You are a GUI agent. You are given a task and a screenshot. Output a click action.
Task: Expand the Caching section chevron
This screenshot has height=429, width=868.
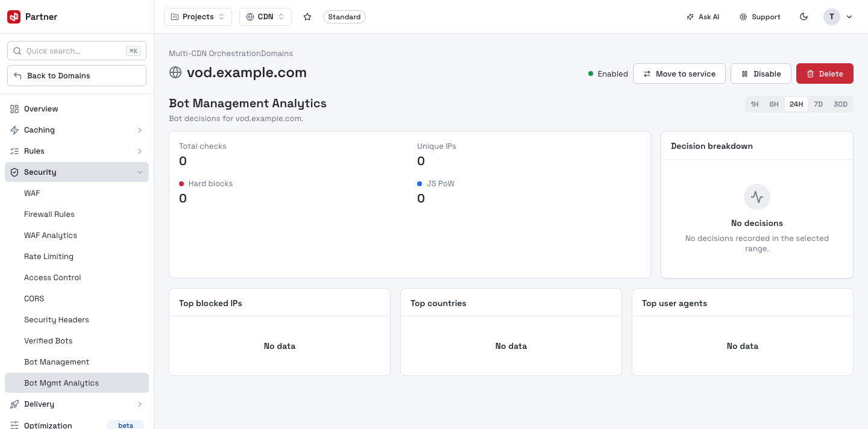coord(140,130)
